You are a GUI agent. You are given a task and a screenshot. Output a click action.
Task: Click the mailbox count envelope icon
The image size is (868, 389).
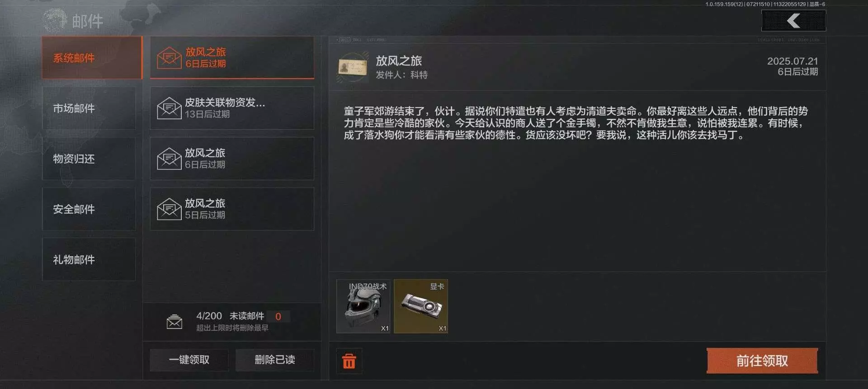pos(175,322)
